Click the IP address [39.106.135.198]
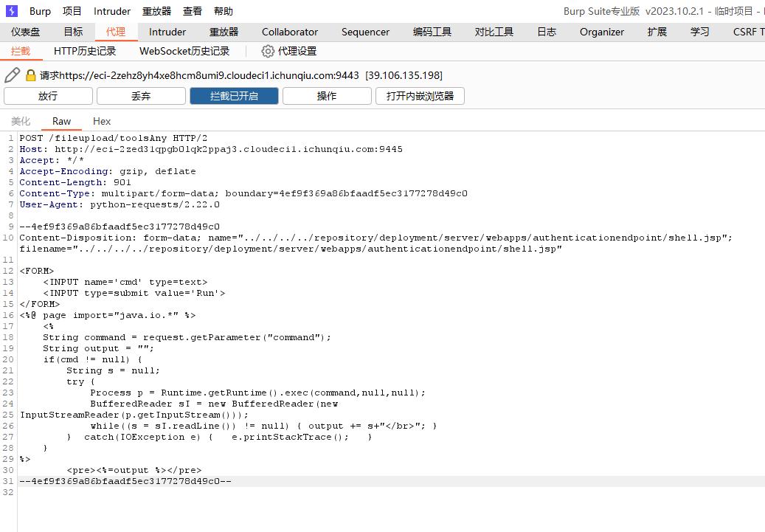This screenshot has width=765, height=532. (x=404, y=75)
